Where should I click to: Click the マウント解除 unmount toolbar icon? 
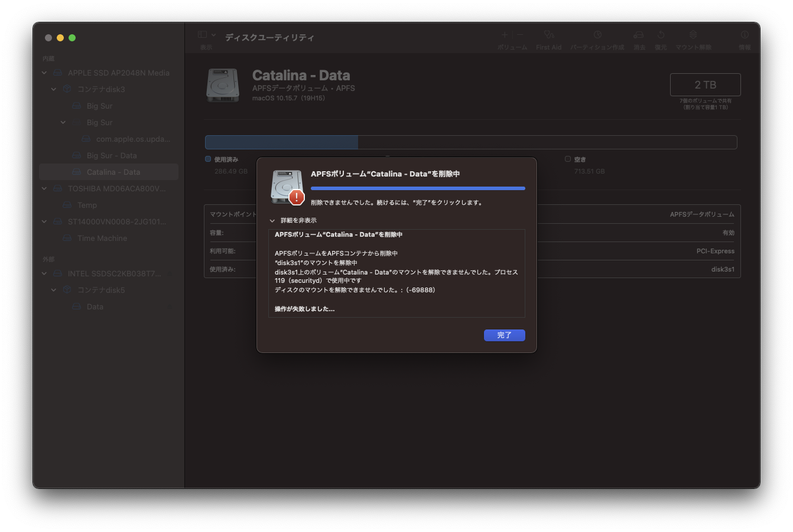tap(693, 35)
